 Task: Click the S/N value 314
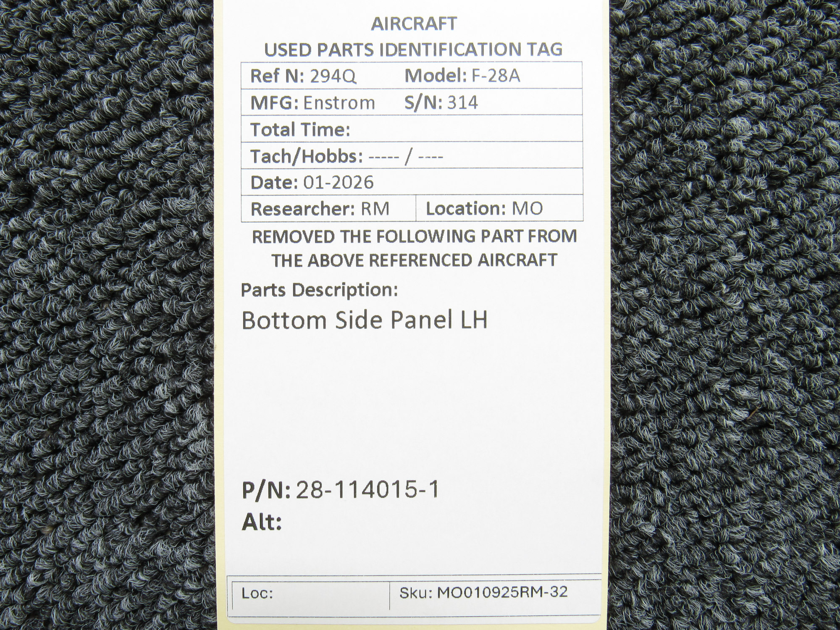tap(462, 103)
